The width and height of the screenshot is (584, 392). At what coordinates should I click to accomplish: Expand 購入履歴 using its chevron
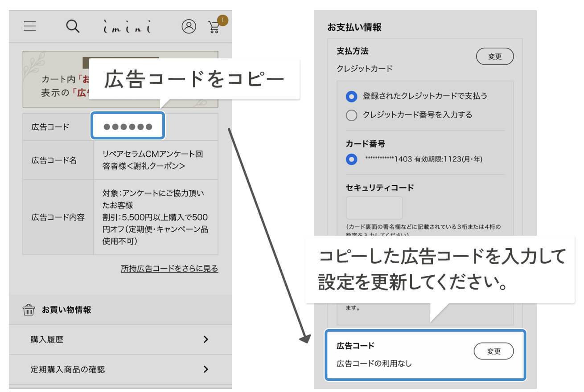[x=206, y=339]
